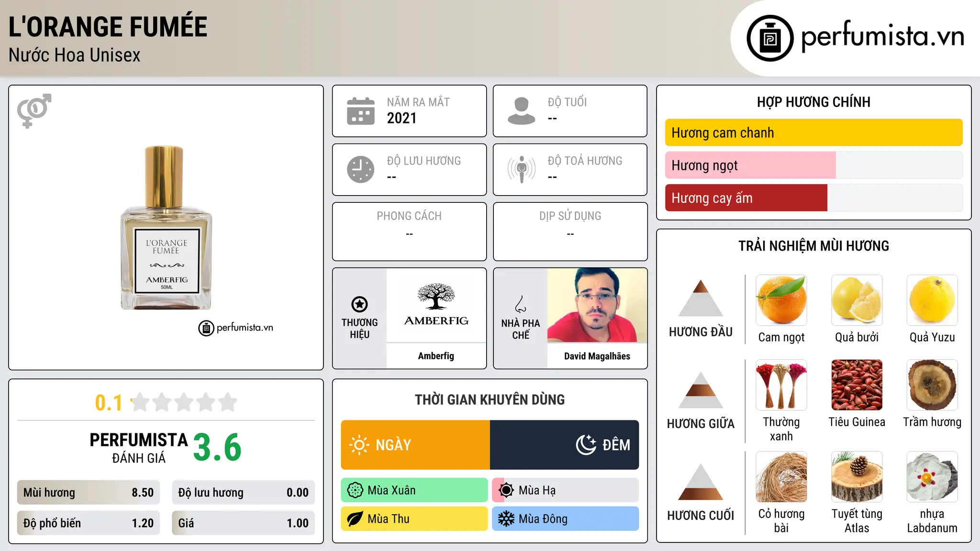This screenshot has width=980, height=551.
Task: Click the Hợp hương chính heading
Action: [813, 102]
